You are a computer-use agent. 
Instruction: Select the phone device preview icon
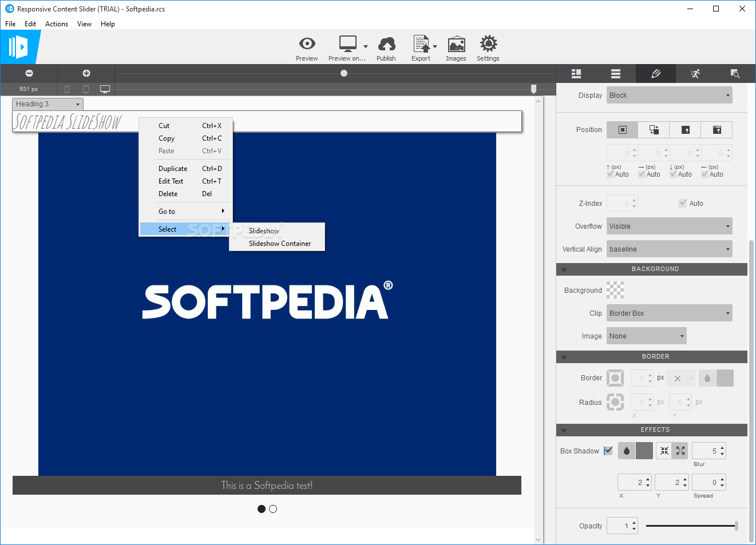point(67,89)
